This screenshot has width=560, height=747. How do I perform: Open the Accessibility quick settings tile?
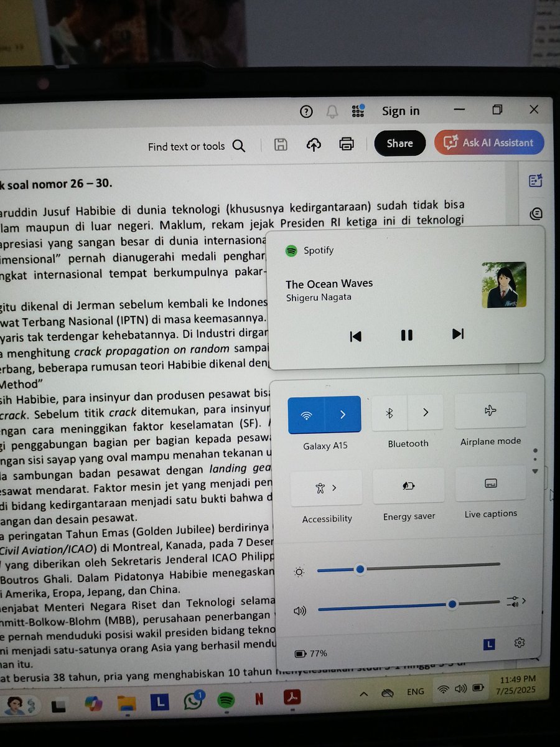pyautogui.click(x=327, y=488)
